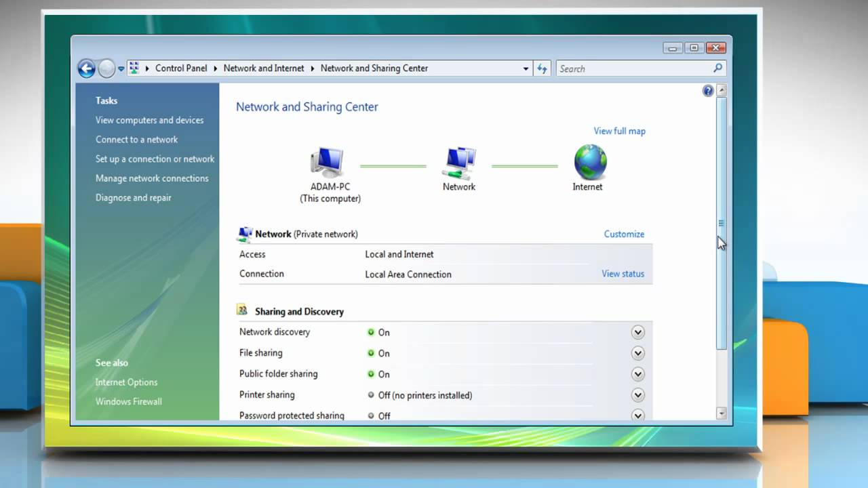868x488 pixels.
Task: Click the ADAM-PC computer icon
Action: pos(327,163)
